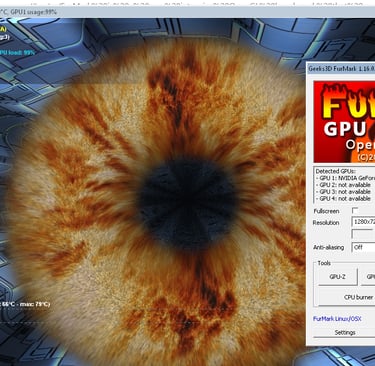This screenshot has width=375, height=366.
Task: Open the Anti-aliasing dropdown set to Off
Action: coord(363,247)
